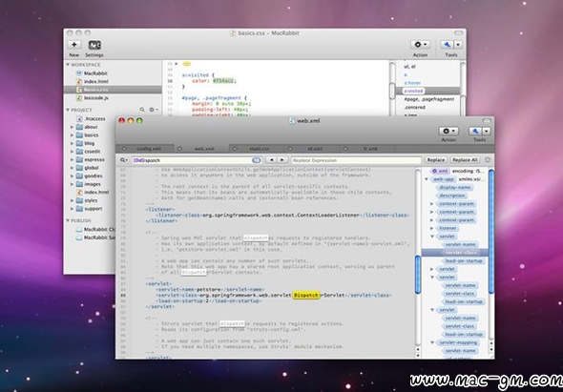Viewport: 563px width, 392px height.
Task: Switch to the fr.xml tab
Action: [367, 148]
